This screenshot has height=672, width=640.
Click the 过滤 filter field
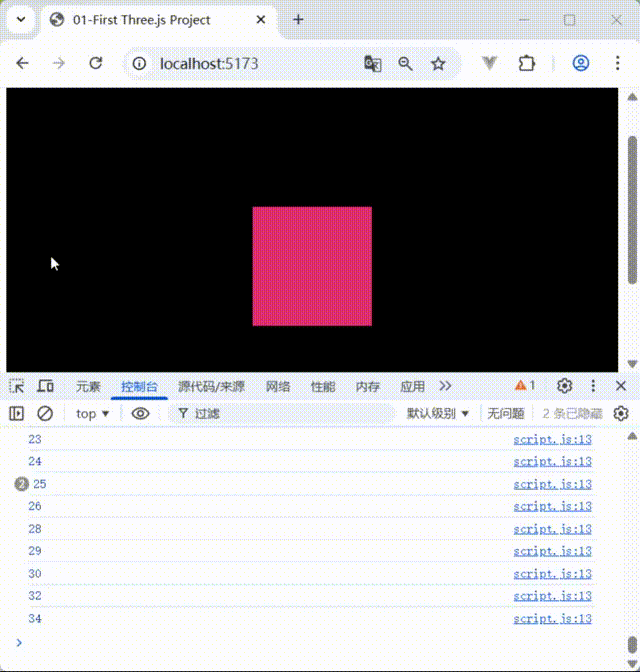coord(281,414)
